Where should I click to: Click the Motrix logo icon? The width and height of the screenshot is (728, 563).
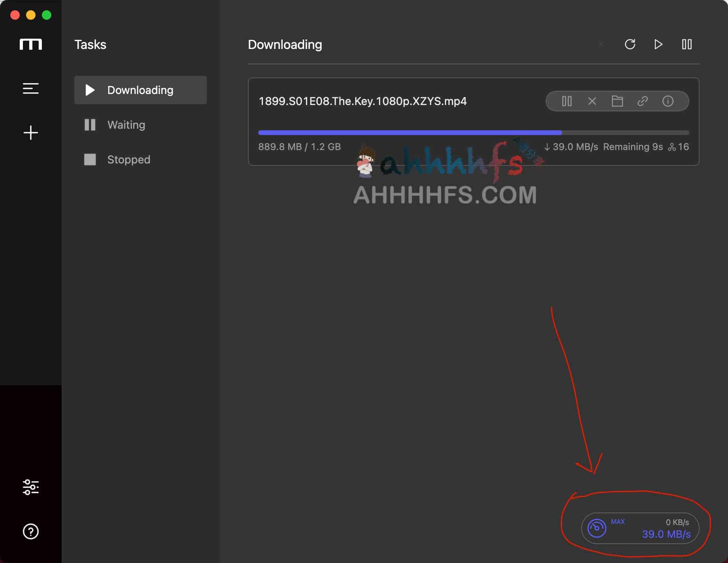[x=30, y=44]
